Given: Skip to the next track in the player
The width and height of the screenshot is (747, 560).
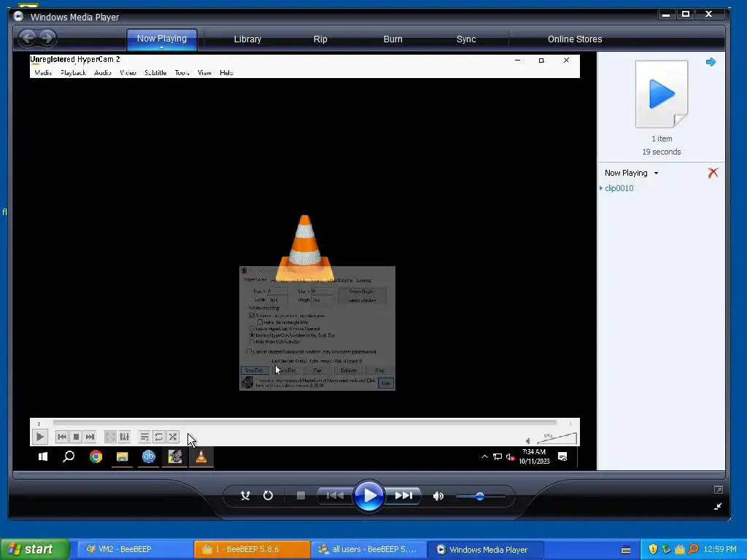Looking at the screenshot, I should (x=403, y=496).
